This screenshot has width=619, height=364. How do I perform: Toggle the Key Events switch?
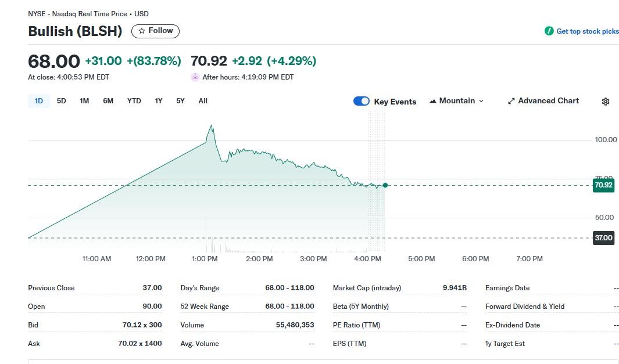(x=361, y=102)
